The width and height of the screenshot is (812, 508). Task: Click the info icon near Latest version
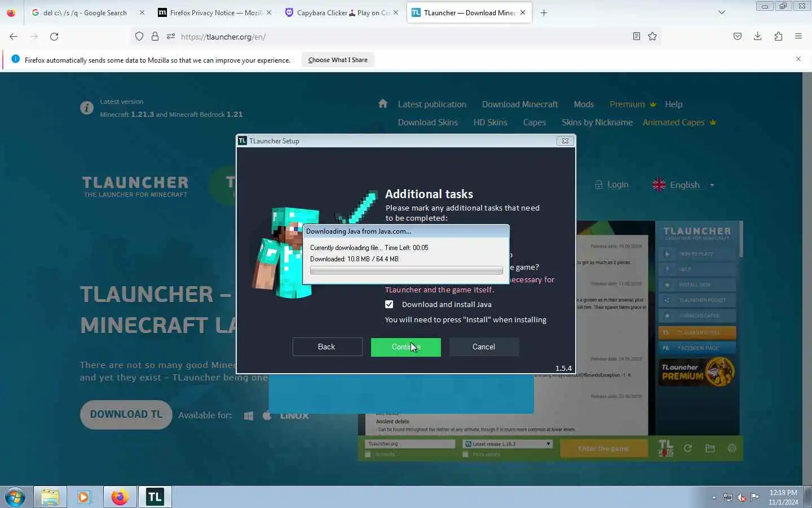click(87, 108)
